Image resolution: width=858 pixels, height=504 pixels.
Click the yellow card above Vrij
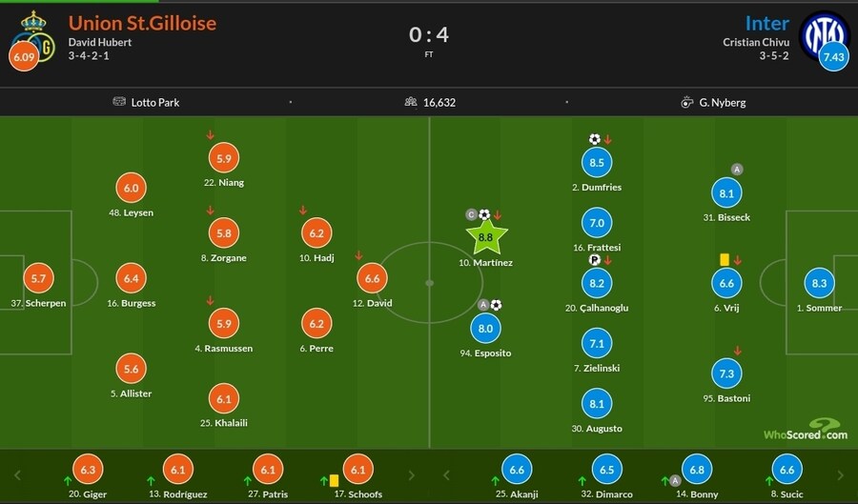tap(724, 258)
